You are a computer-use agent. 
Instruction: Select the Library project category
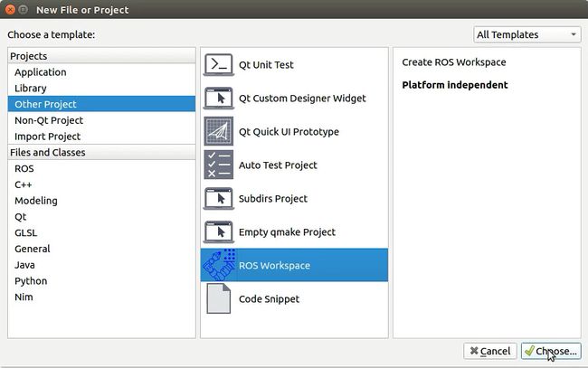[x=101, y=88]
